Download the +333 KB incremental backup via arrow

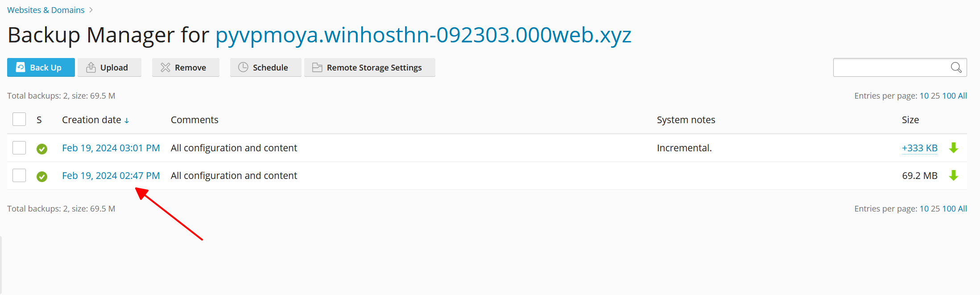(954, 148)
